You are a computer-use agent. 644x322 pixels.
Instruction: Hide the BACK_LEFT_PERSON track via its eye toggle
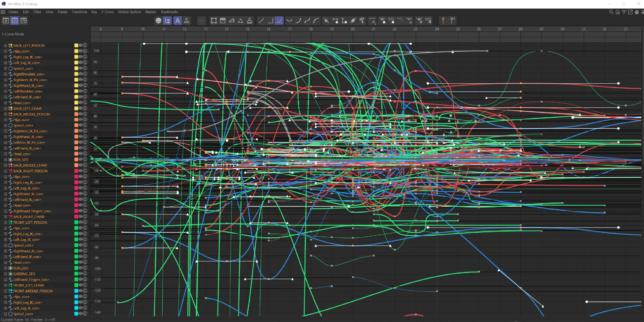(x=80, y=45)
